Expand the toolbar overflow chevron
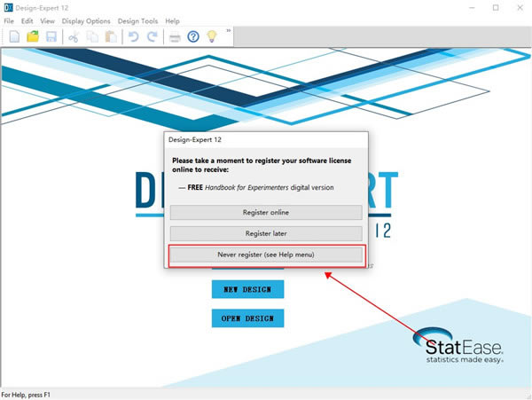 point(230,31)
